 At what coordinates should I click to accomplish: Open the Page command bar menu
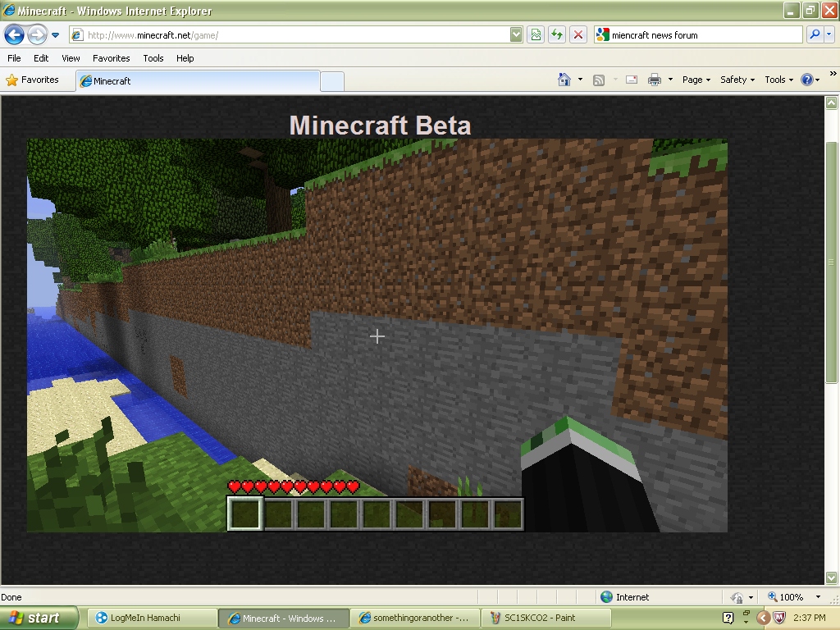click(x=696, y=80)
